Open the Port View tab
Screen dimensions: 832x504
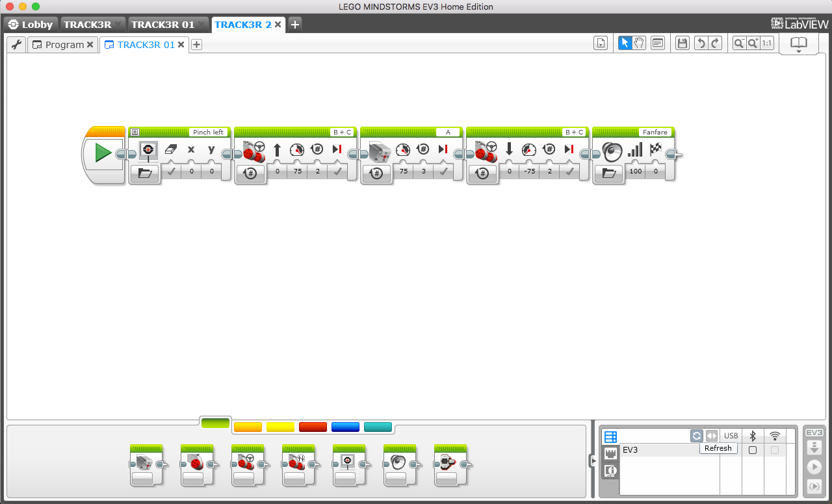coord(610,453)
